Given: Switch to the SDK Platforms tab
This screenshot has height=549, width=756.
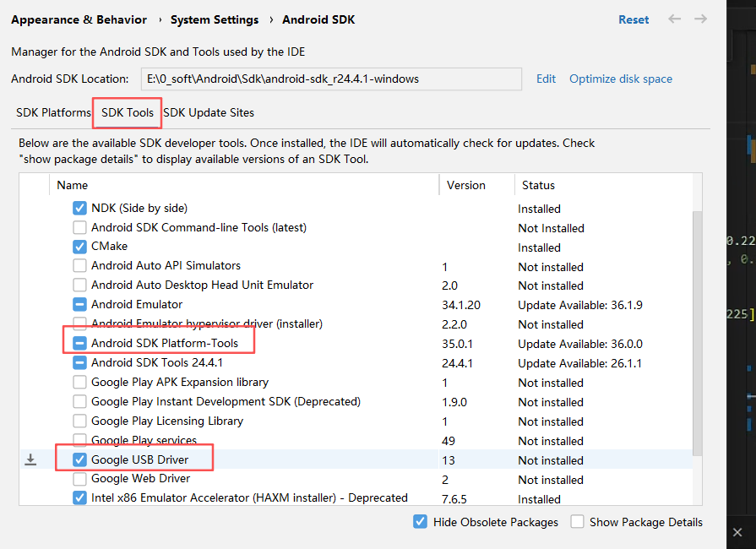Looking at the screenshot, I should click(x=53, y=112).
